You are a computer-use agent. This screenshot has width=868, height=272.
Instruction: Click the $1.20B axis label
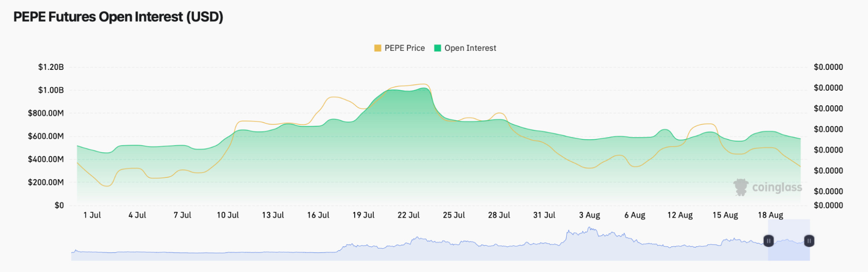(x=51, y=67)
